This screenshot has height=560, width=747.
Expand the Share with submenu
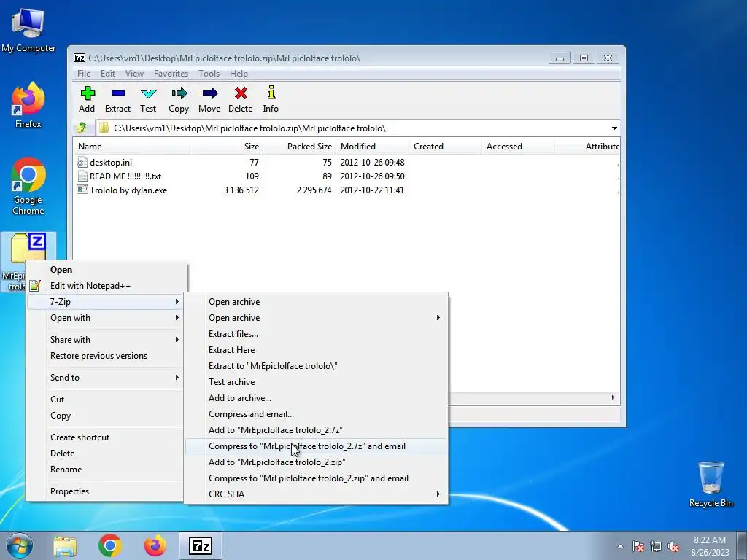(177, 340)
